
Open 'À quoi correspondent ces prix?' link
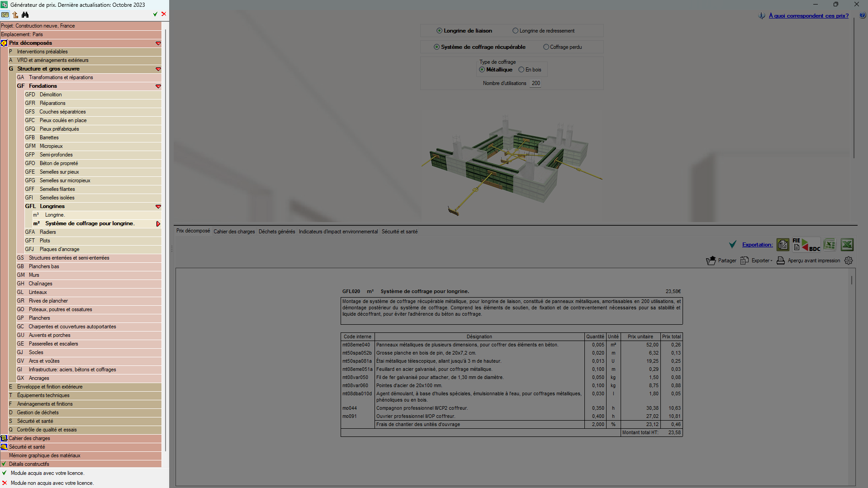tap(809, 16)
